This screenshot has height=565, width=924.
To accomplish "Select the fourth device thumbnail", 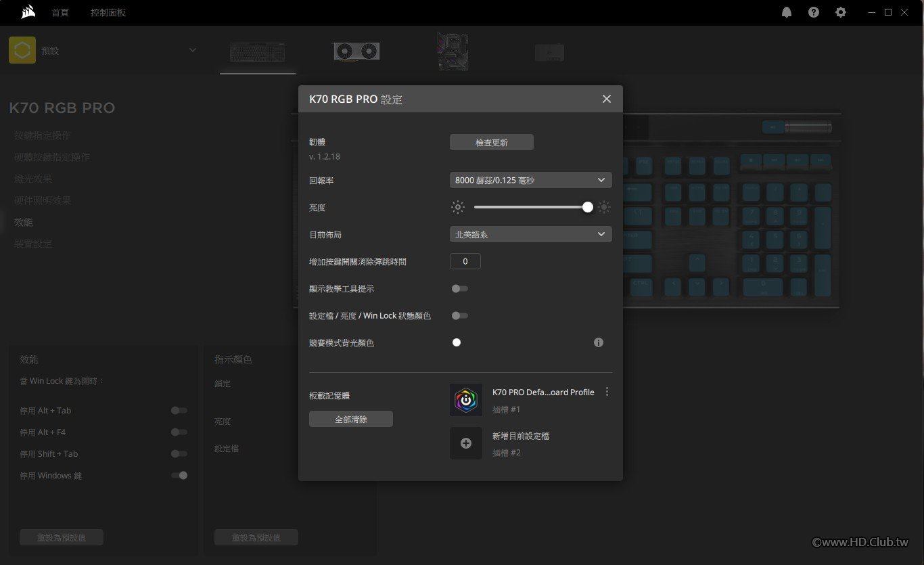I will (x=549, y=53).
